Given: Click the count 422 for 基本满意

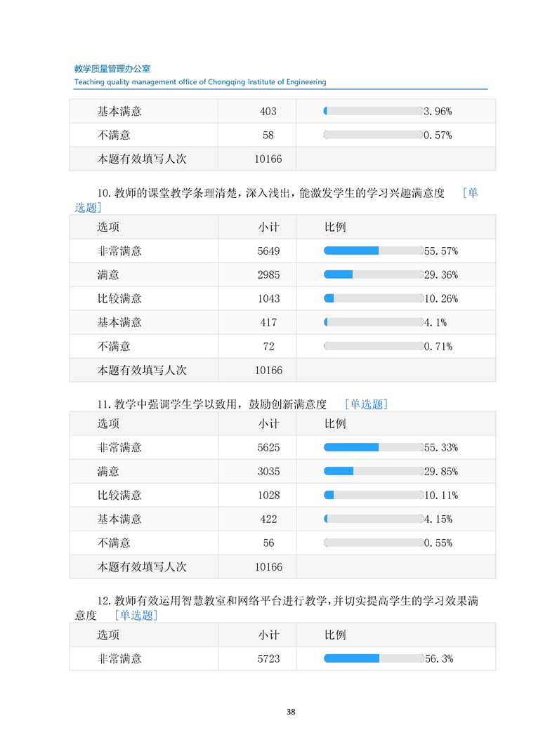Looking at the screenshot, I should 268,519.
